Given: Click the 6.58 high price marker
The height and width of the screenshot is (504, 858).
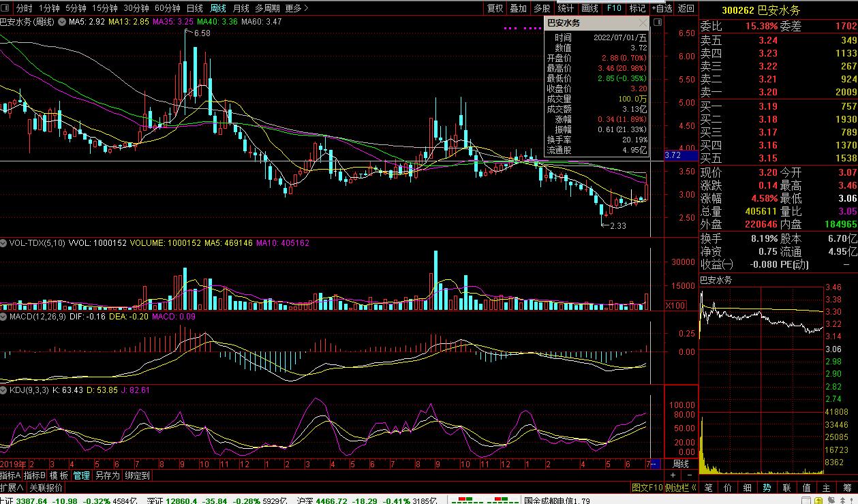Looking at the screenshot, I should point(202,33).
